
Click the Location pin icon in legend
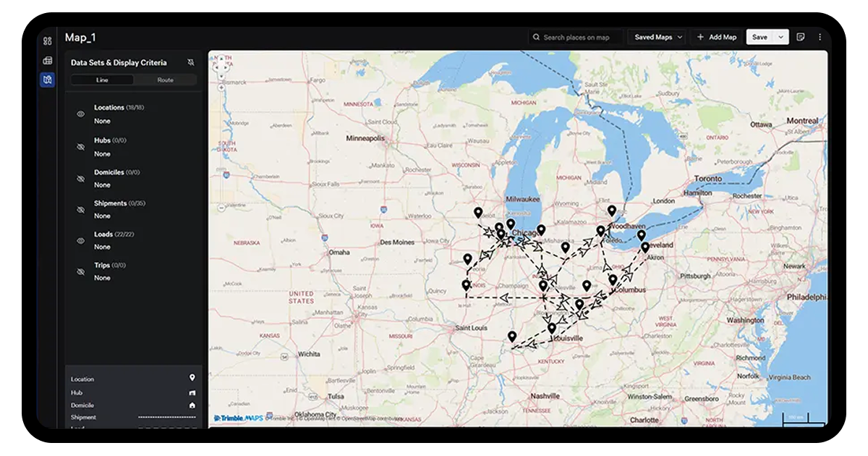pos(192,379)
